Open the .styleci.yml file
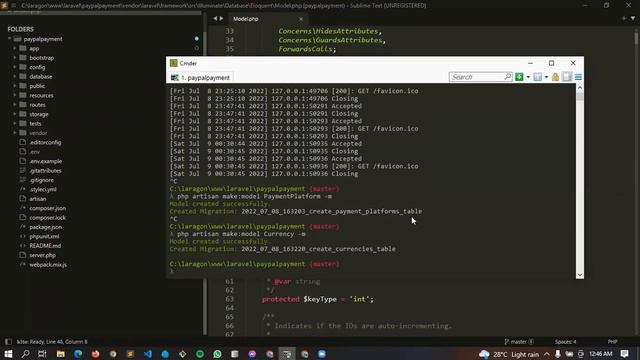640x360 pixels. click(x=43, y=189)
